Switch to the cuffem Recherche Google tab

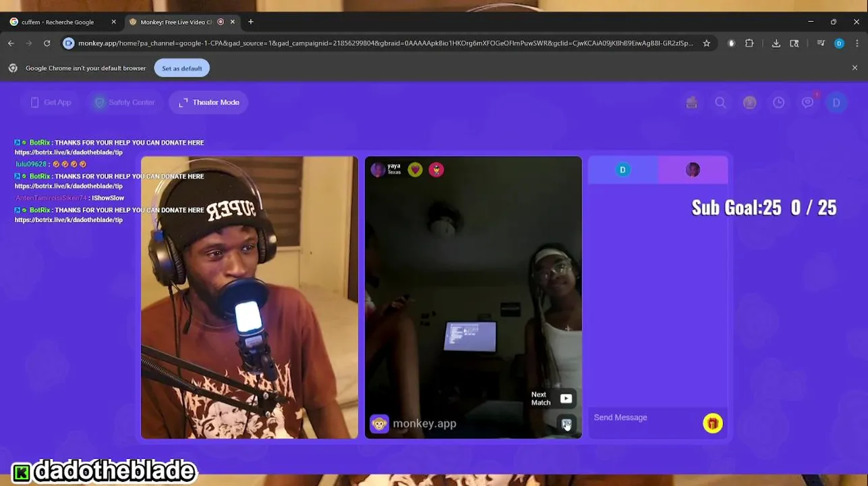coord(57,22)
